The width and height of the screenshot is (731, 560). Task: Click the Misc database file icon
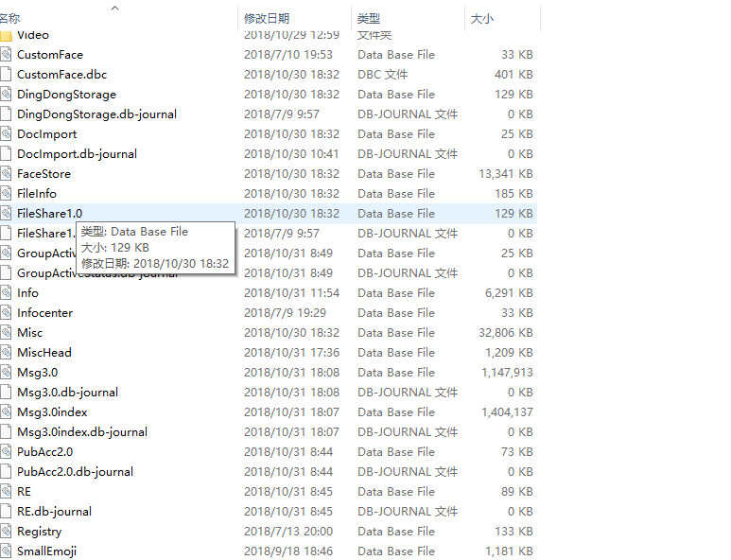[x=6, y=333]
